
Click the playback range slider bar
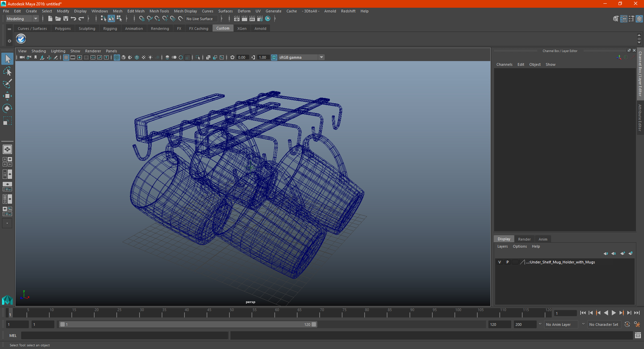click(x=188, y=325)
